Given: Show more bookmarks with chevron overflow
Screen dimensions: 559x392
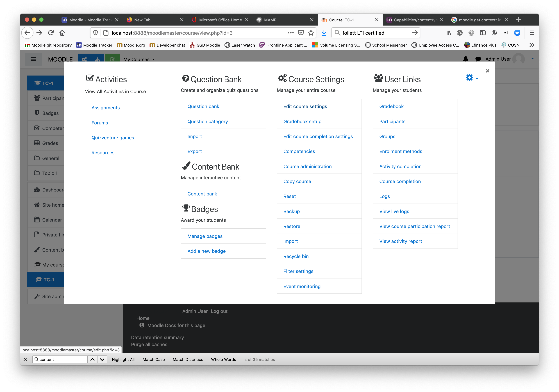Looking at the screenshot, I should [x=531, y=45].
